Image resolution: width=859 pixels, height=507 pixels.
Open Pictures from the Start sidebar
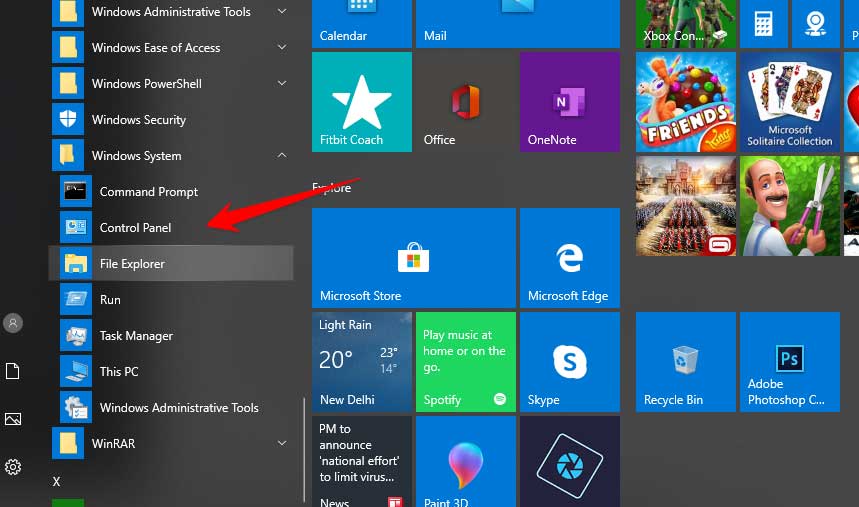[13, 419]
